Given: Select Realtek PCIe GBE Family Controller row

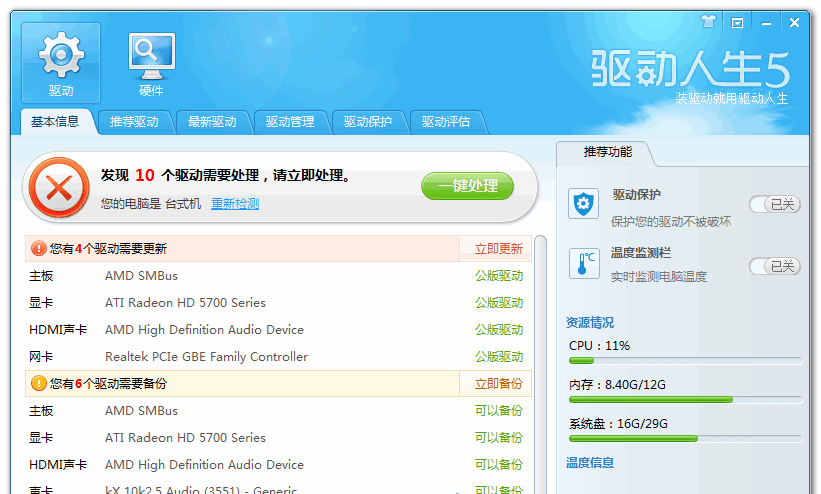Looking at the screenshot, I should [279, 357].
